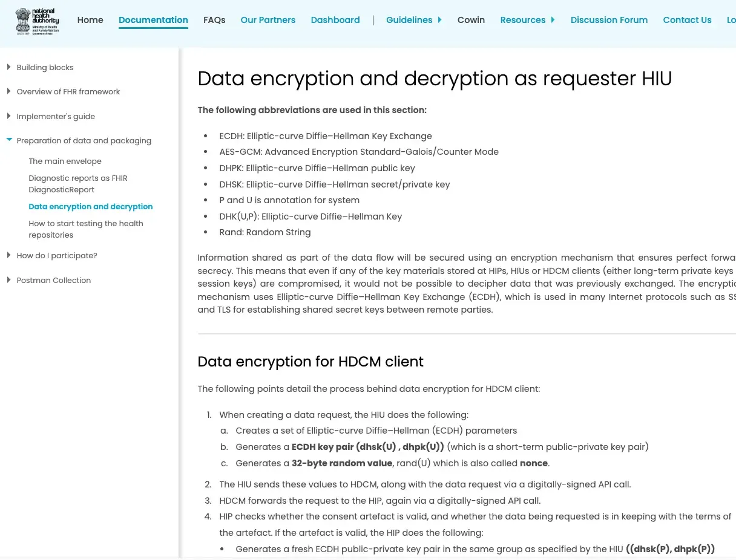This screenshot has width=736, height=560.
Task: Open the Discussion Forum page
Action: pyautogui.click(x=609, y=19)
